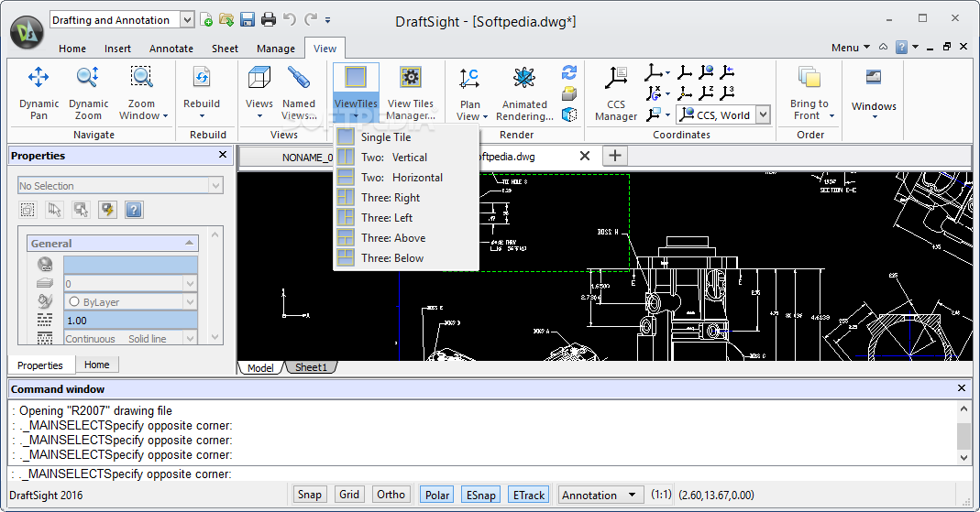Viewport: 980px width, 512px height.
Task: Click the CCS world globe axis icon
Action: [x=706, y=72]
